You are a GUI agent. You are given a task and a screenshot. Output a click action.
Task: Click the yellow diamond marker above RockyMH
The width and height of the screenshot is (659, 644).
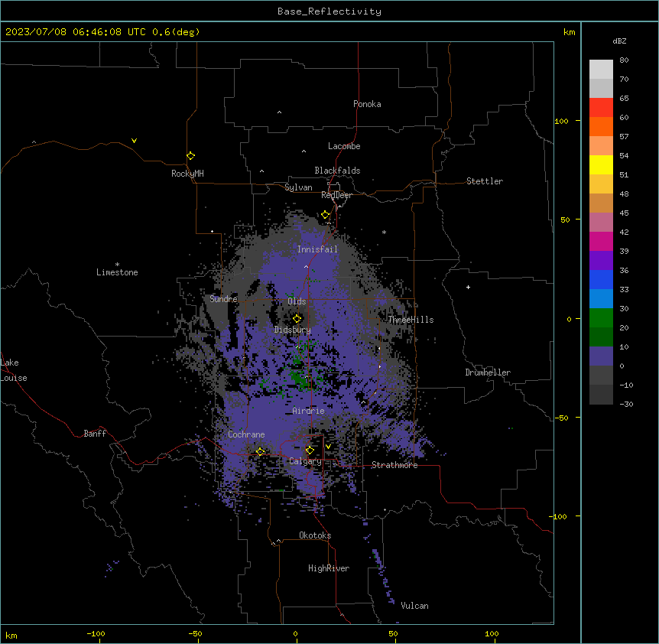pos(190,156)
